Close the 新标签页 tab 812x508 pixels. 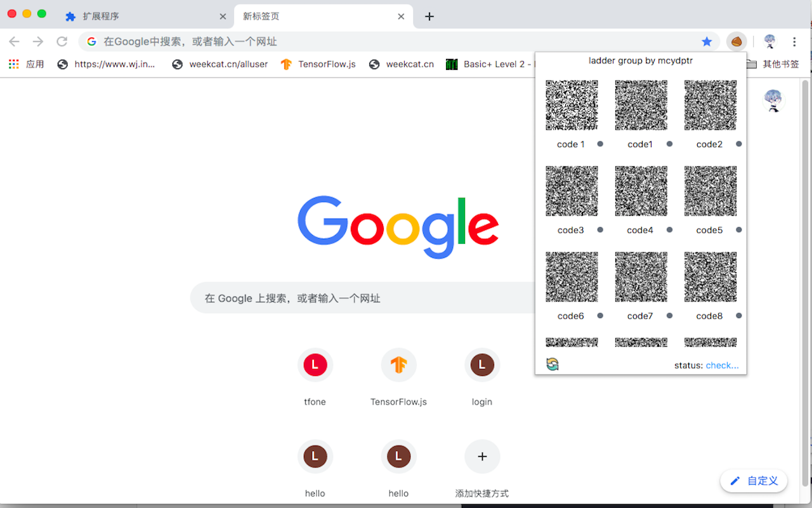coord(401,17)
